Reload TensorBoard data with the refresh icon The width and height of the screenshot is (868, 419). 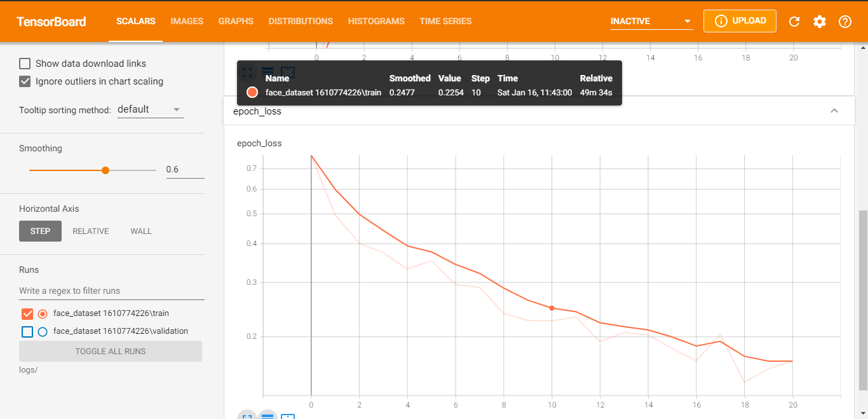pyautogui.click(x=794, y=22)
